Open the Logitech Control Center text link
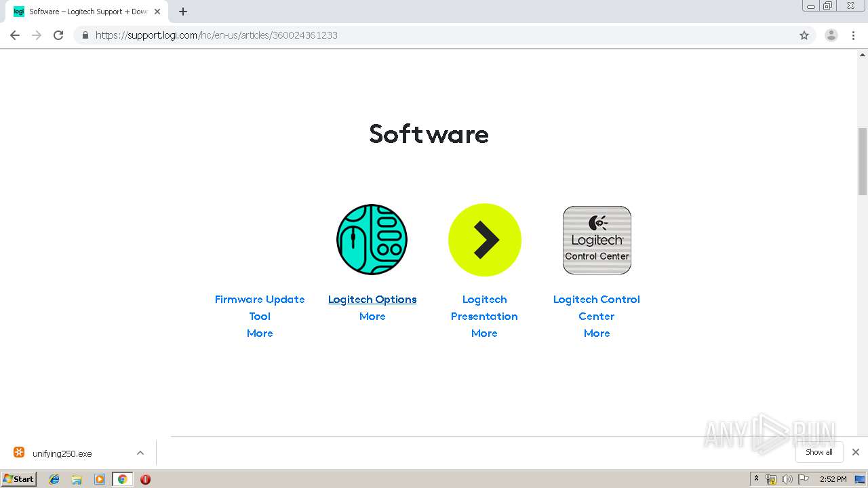Image resolution: width=868 pixels, height=488 pixels. tap(597, 308)
